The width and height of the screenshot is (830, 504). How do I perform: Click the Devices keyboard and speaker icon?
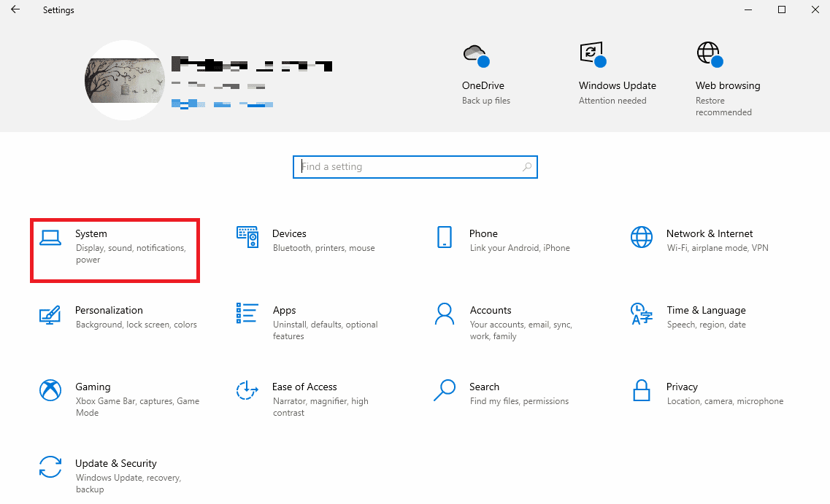(247, 237)
